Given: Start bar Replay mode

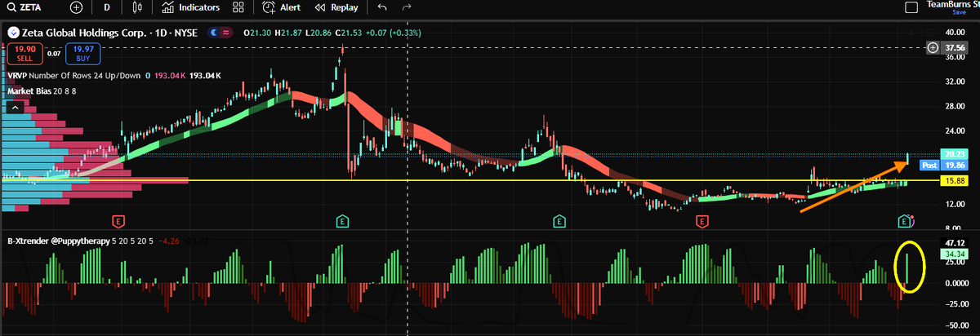Looking at the screenshot, I should pos(336,7).
